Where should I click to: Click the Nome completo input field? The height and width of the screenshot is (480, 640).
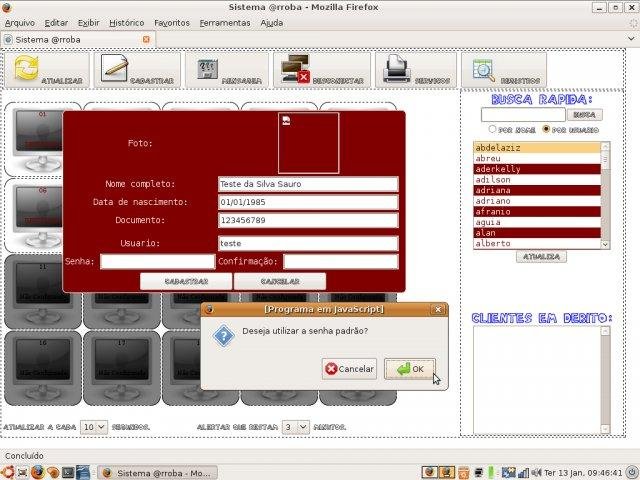308,184
